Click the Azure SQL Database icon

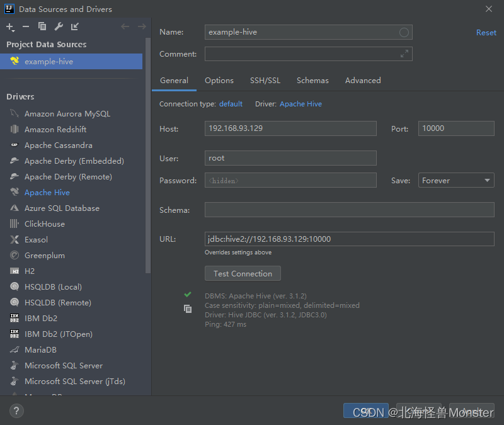point(14,208)
